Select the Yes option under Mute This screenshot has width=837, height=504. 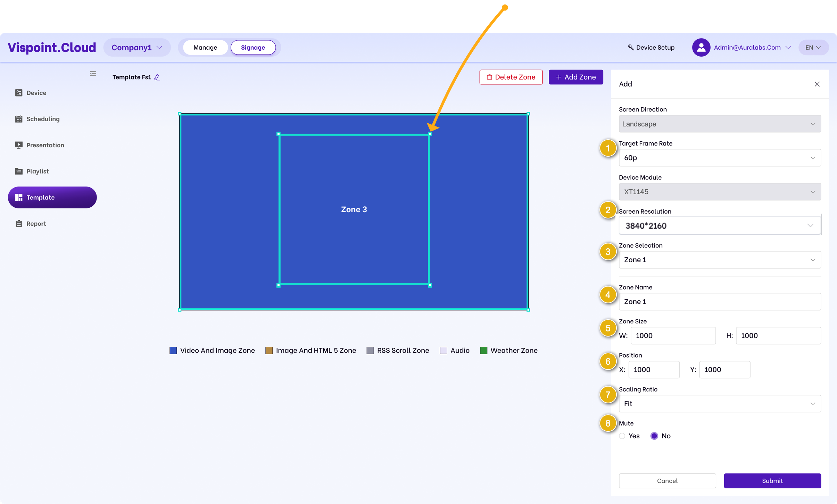(x=622, y=436)
